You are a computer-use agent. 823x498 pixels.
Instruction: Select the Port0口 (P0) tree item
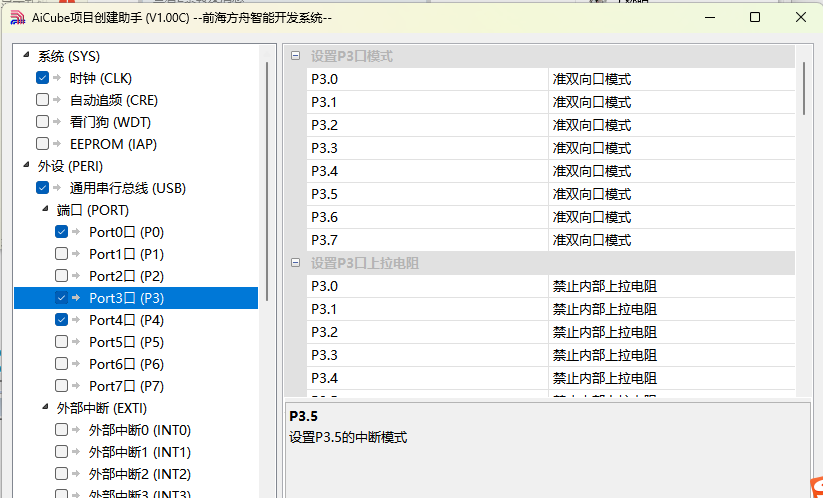coord(126,232)
